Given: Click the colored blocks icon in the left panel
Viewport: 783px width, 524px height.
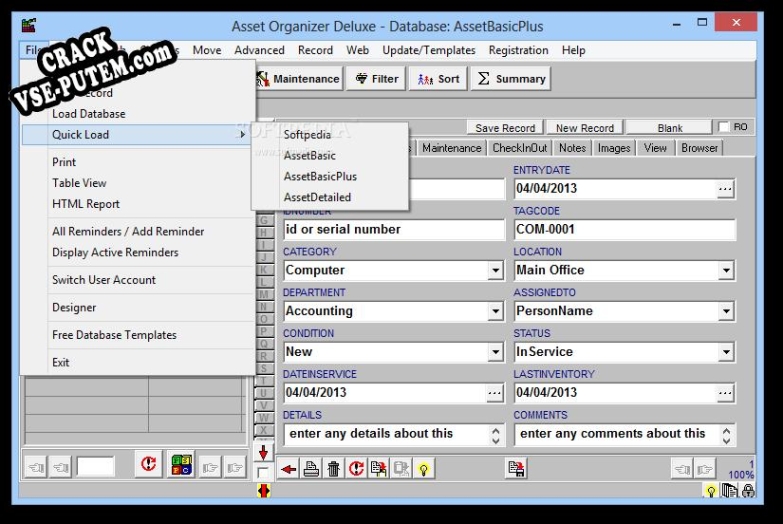Looking at the screenshot, I should pyautogui.click(x=181, y=465).
